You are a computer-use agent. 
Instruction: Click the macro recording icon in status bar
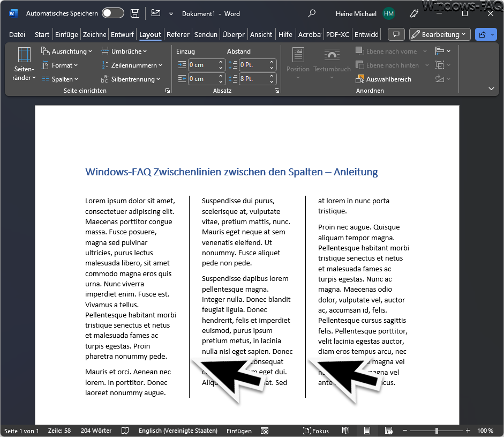pos(265,431)
